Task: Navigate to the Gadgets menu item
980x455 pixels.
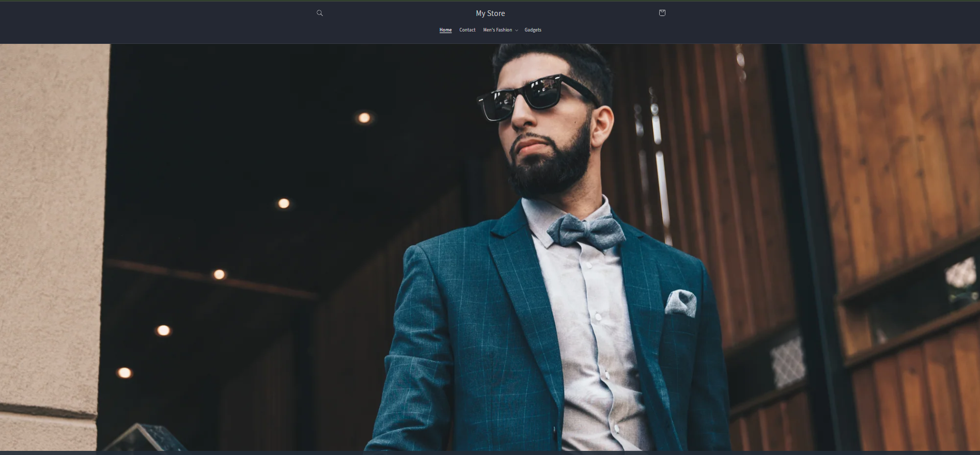Action: (x=533, y=30)
